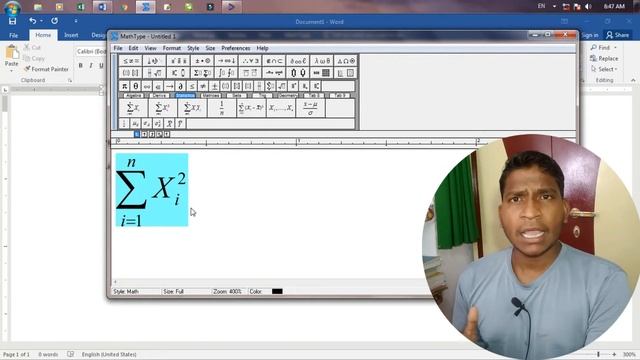Switch to the Matrices tab in MathType

[211, 96]
